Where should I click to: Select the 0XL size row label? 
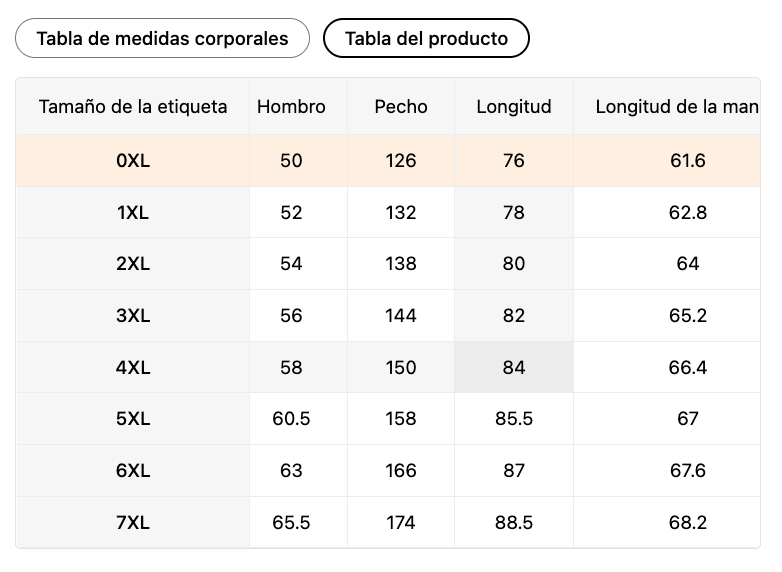133,160
